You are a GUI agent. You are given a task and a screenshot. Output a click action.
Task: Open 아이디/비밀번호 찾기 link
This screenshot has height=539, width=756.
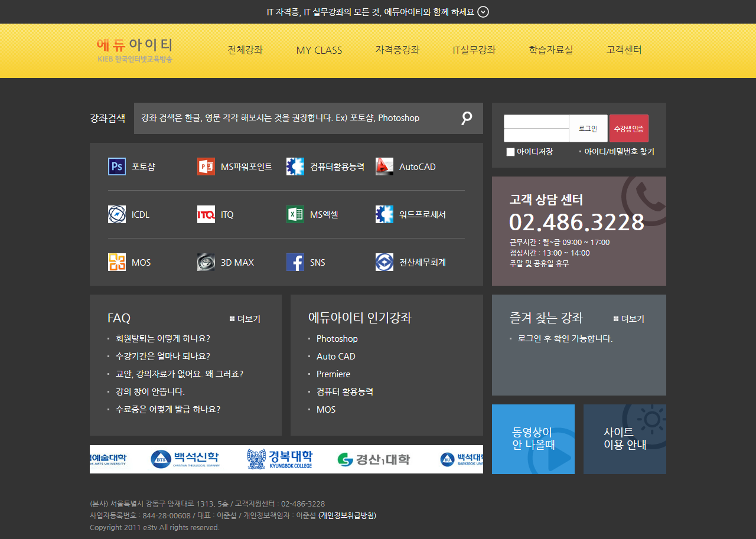[x=619, y=152]
